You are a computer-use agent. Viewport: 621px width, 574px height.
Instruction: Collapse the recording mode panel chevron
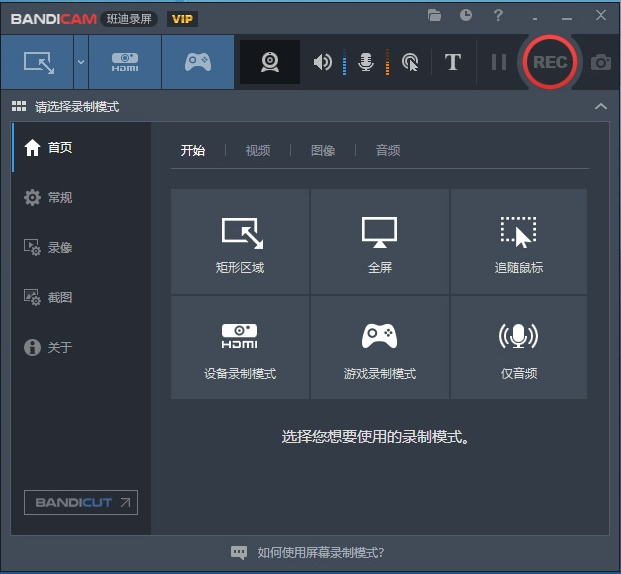click(601, 106)
